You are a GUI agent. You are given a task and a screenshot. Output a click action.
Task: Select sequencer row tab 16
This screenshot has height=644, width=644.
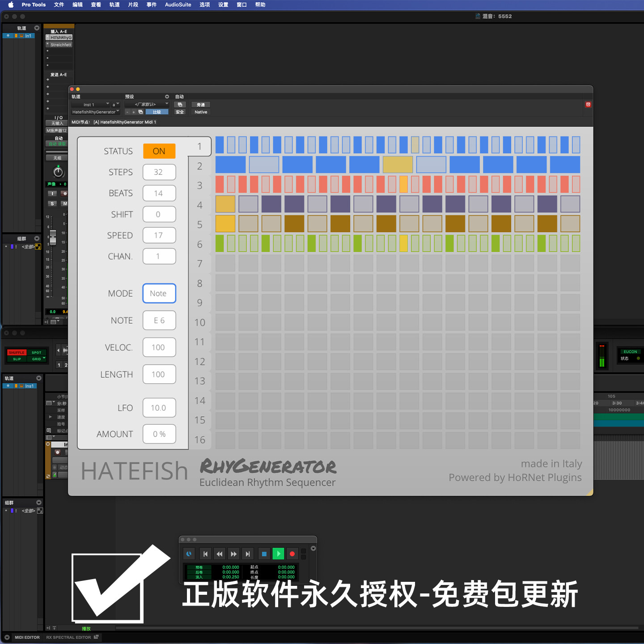200,440
